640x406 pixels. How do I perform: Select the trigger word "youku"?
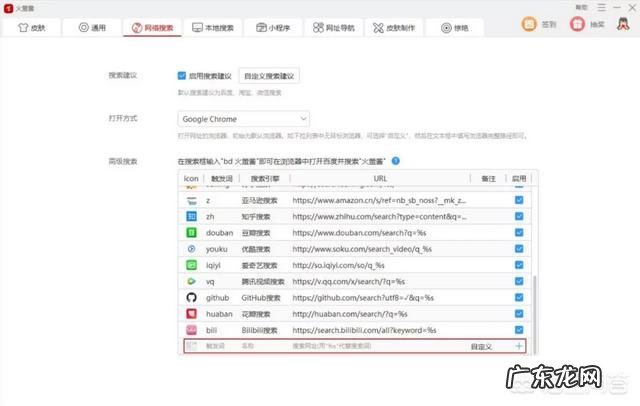[216, 249]
